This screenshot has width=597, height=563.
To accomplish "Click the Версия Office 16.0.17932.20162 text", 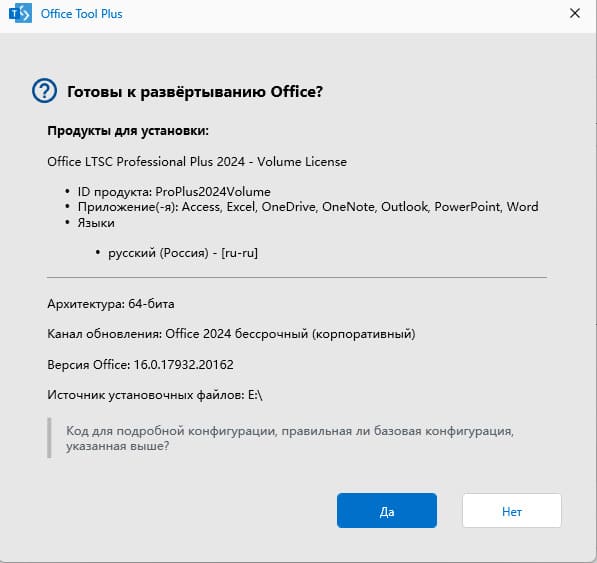I will 140,365.
